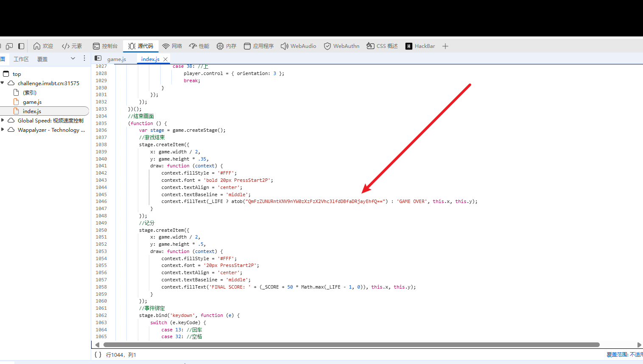Click the 行1044, 列1 position indicator

click(121, 355)
